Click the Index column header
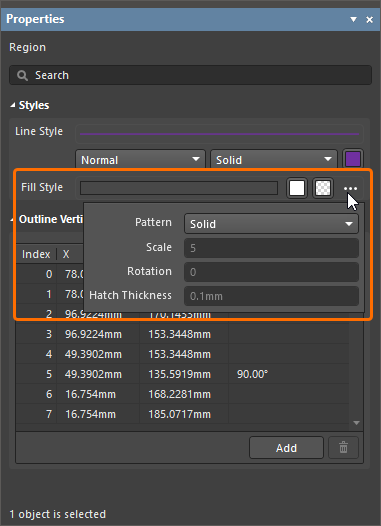381x526 pixels. point(36,254)
